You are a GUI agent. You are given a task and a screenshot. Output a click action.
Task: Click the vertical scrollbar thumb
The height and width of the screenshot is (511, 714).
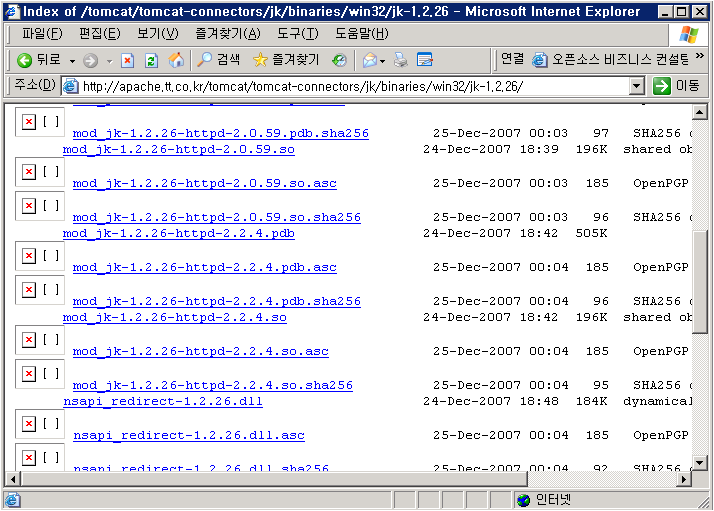tap(699, 283)
